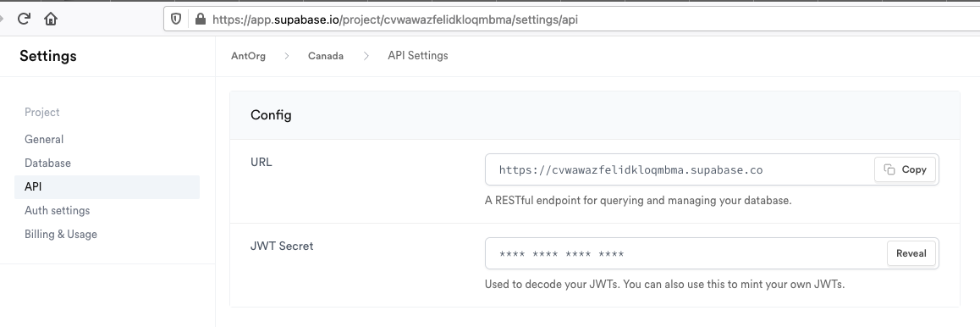Screen dimensions: 980x327
Task: Navigate to Canada project breadcrumb
Action: pyautogui.click(x=326, y=56)
